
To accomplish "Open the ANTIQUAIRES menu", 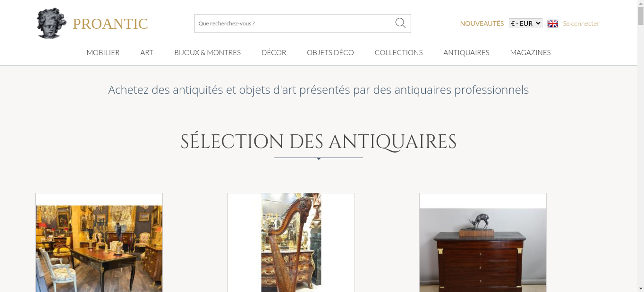I will point(466,52).
